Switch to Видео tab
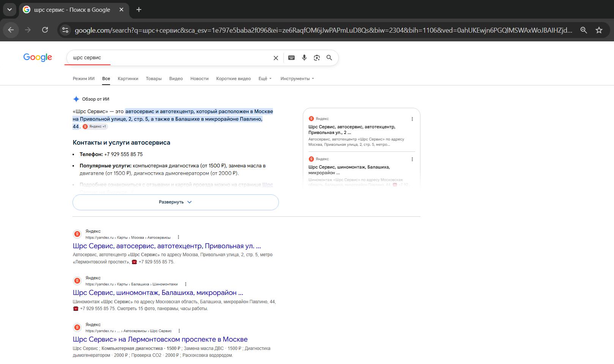 (x=176, y=79)
